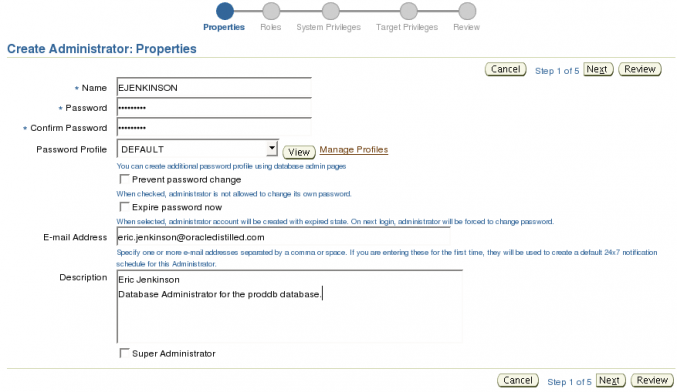This screenshot has width=677, height=392.
Task: Check the Expire password now option
Action: (x=124, y=207)
